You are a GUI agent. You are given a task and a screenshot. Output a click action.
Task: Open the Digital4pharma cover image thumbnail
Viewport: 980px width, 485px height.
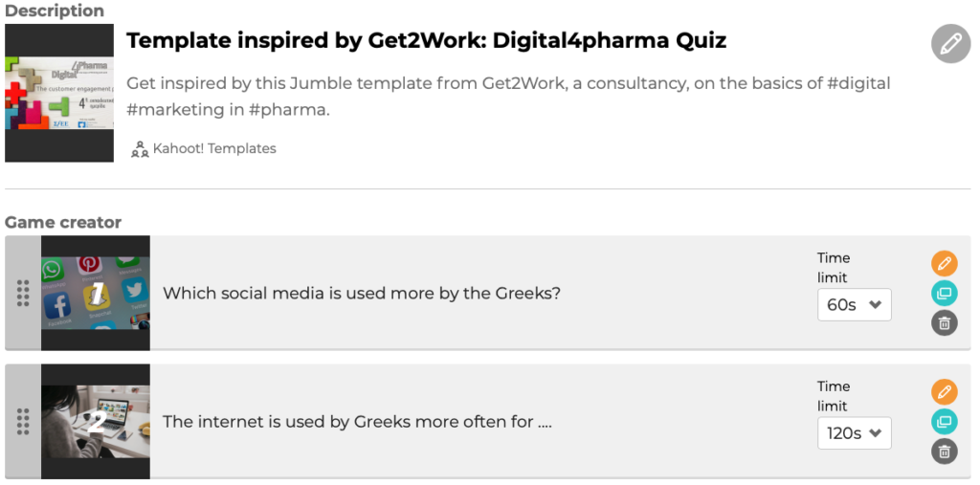[59, 93]
